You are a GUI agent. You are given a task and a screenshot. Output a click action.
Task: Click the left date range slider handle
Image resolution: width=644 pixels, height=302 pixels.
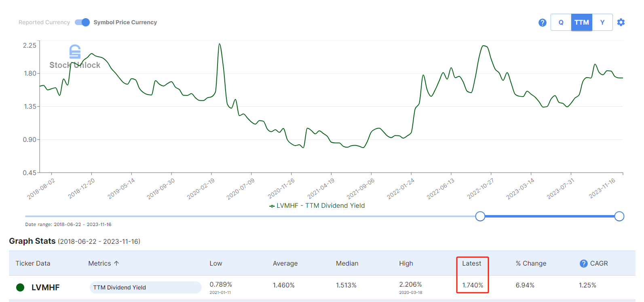point(480,216)
